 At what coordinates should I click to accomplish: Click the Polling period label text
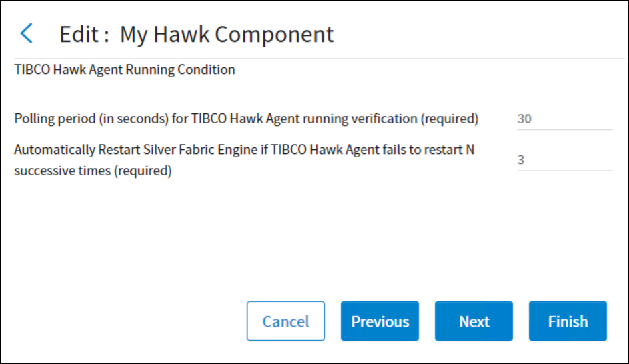tap(246, 119)
